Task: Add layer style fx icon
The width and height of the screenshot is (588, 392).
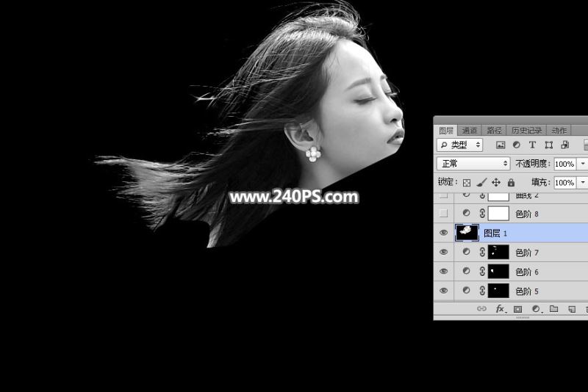Action: [501, 309]
